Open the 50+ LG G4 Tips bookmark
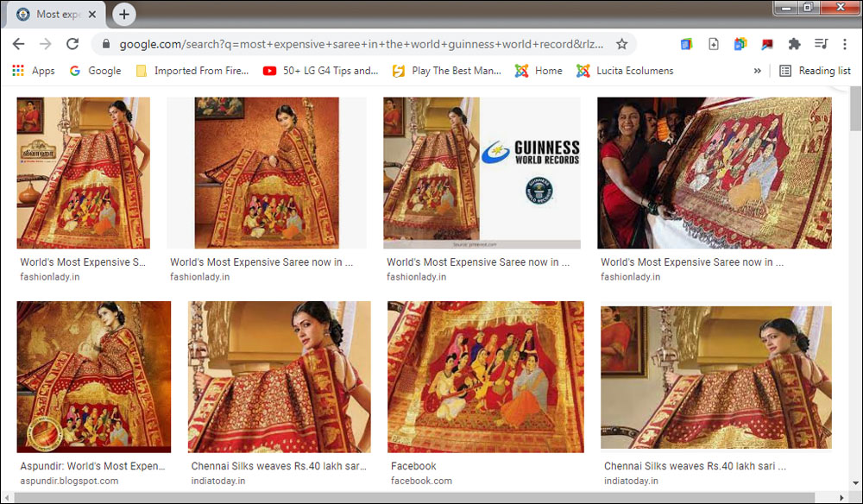This screenshot has width=863, height=504. pos(321,71)
